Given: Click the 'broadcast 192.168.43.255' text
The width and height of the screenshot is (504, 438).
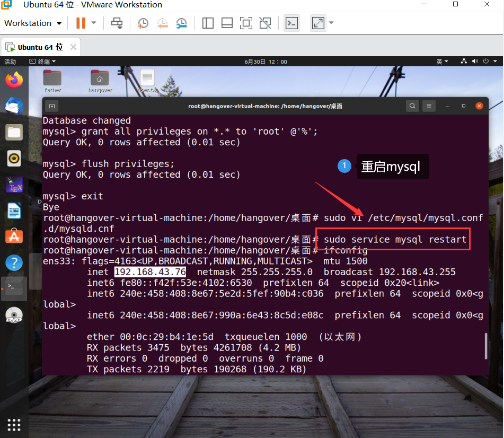Looking at the screenshot, I should point(390,272).
